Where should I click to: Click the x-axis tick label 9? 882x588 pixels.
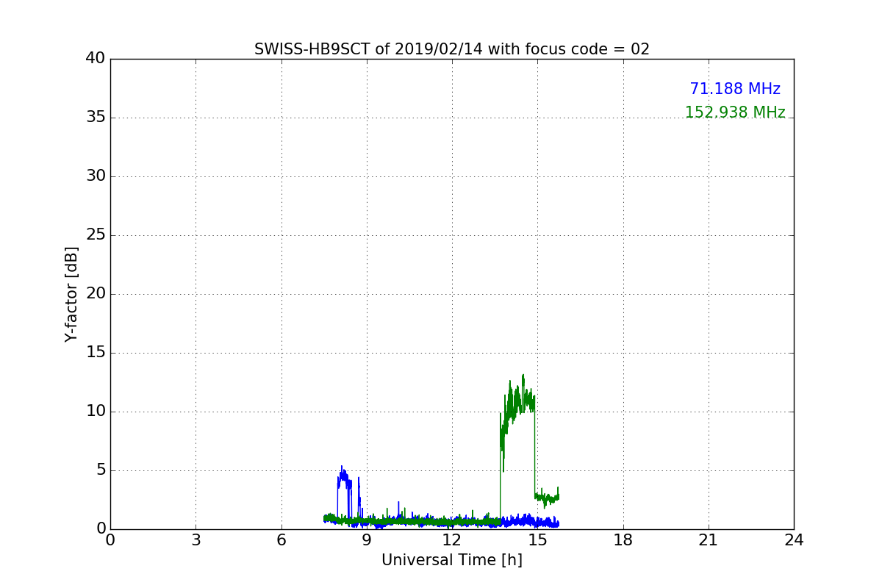tap(367, 540)
